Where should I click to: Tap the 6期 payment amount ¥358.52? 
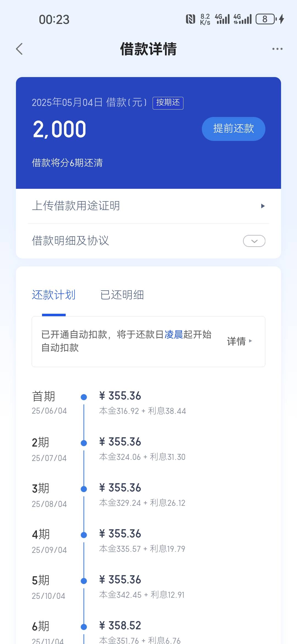[120, 626]
